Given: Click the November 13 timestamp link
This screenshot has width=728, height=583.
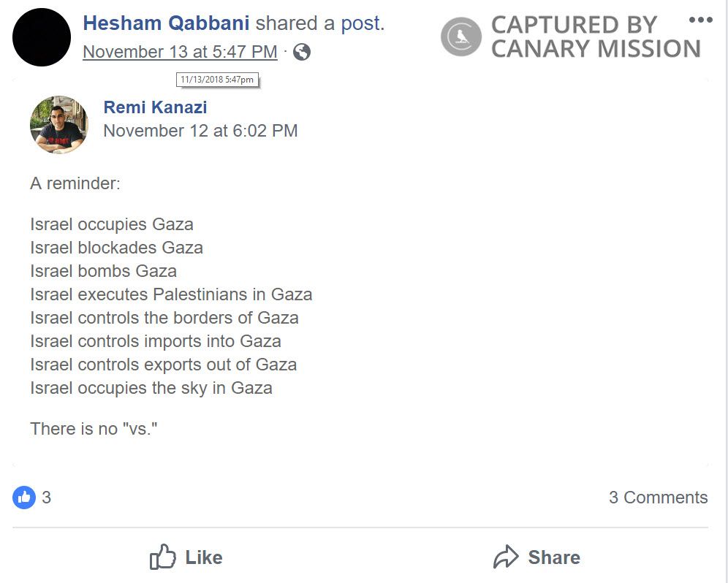Looking at the screenshot, I should [179, 52].
